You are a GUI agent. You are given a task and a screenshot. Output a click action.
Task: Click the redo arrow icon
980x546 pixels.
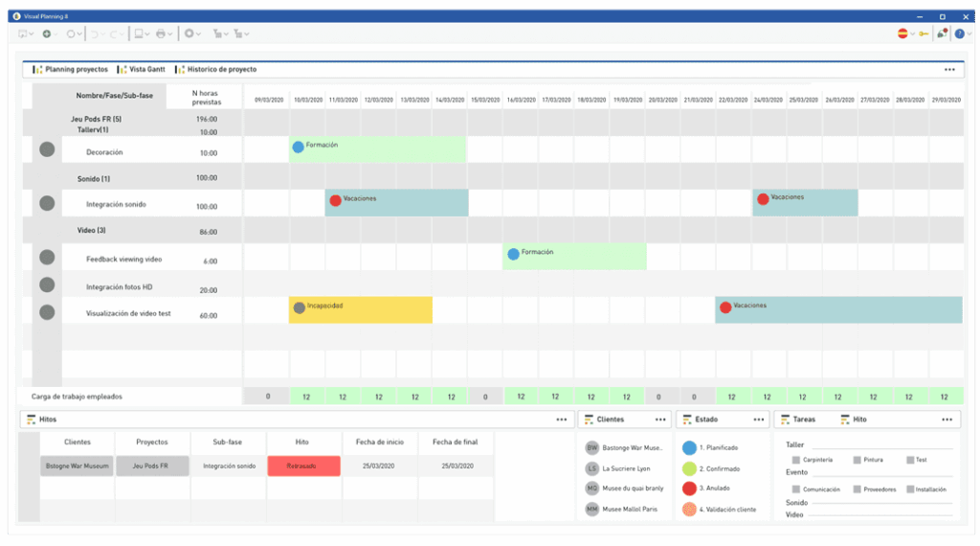tap(114, 34)
